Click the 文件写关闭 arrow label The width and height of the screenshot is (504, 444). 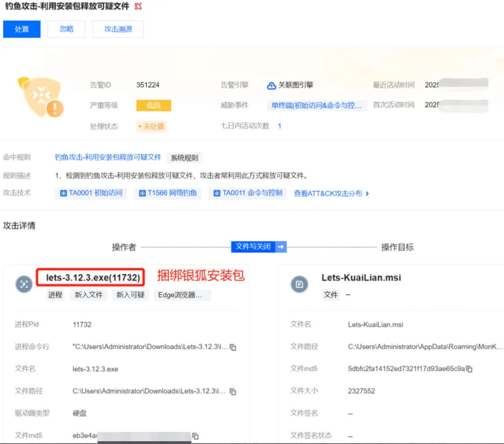(x=259, y=247)
